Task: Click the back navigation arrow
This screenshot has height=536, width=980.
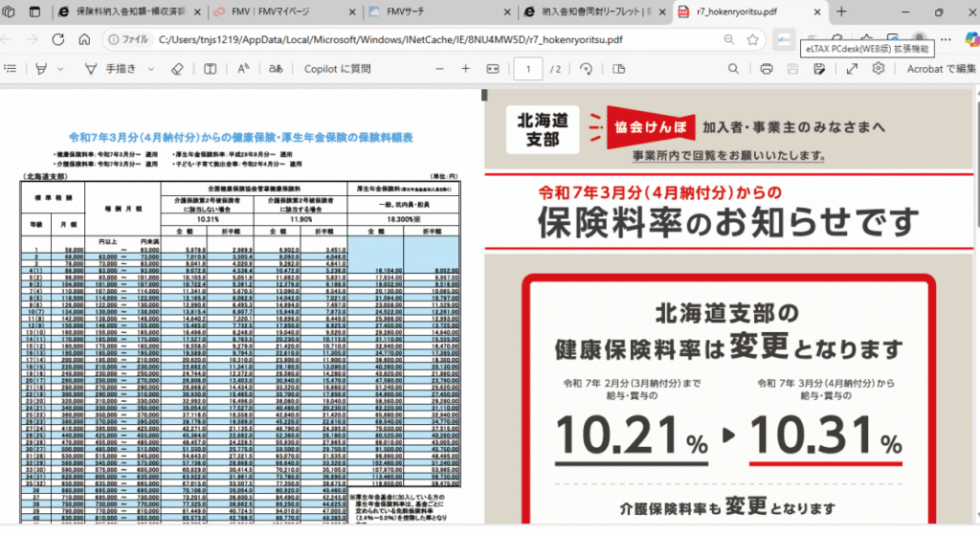Action: tap(7, 39)
